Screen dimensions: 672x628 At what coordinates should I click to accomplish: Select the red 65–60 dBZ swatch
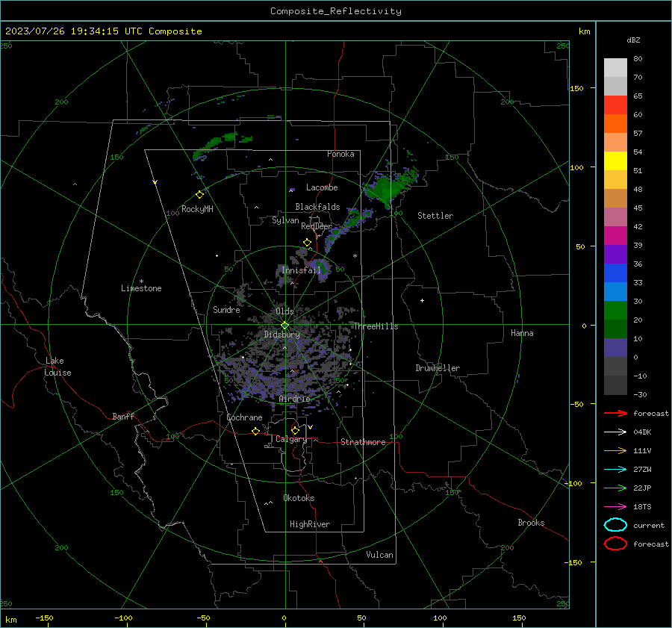(615, 105)
